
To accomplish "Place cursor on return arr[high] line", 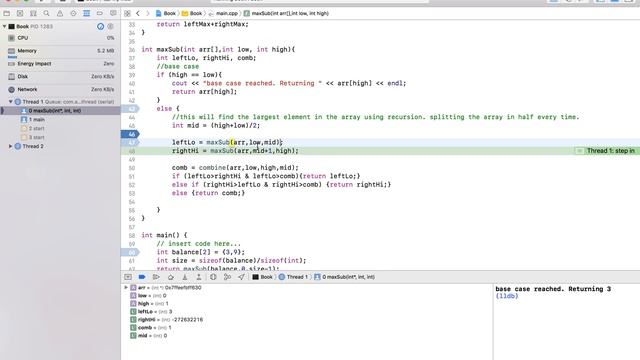I will click(204, 92).
